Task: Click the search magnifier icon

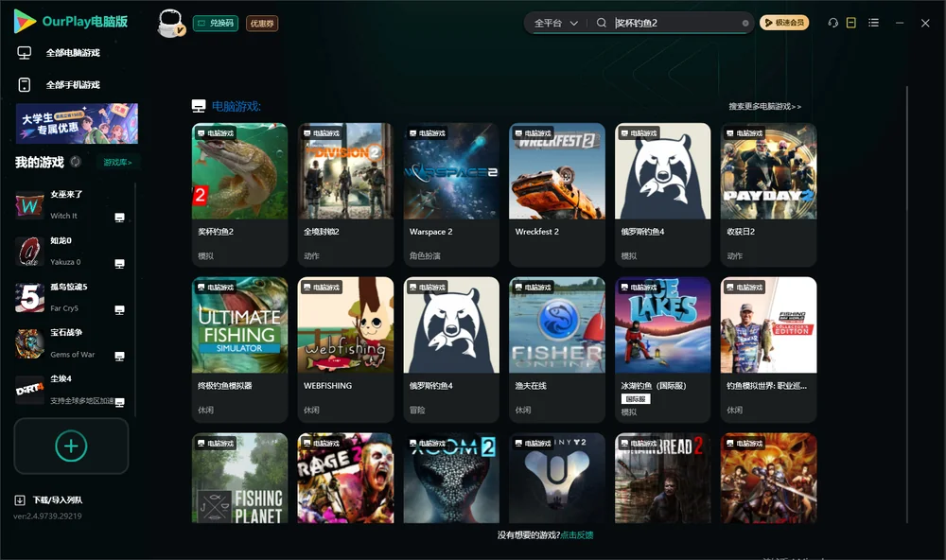Action: (602, 23)
